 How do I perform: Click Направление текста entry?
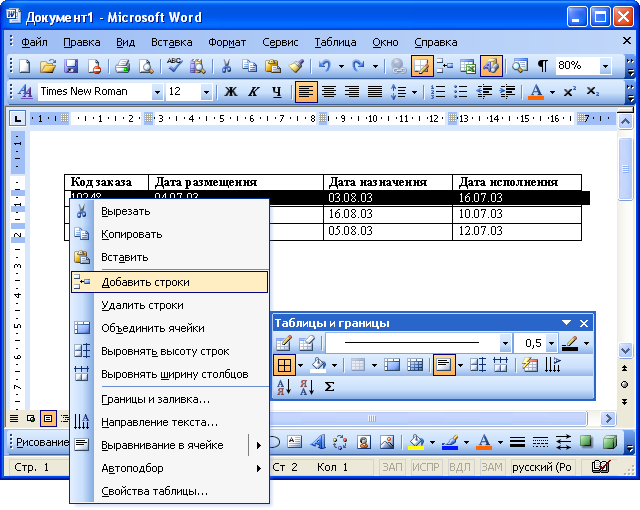pyautogui.click(x=169, y=422)
